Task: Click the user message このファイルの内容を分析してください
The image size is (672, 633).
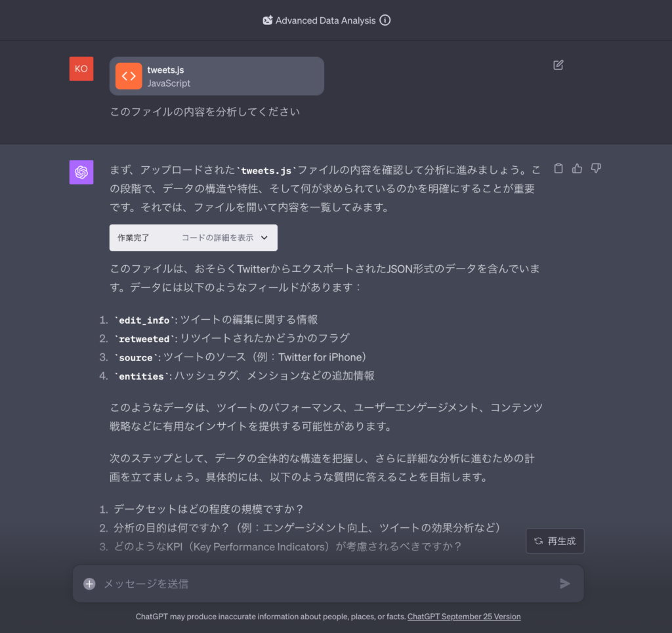Action: (x=205, y=112)
